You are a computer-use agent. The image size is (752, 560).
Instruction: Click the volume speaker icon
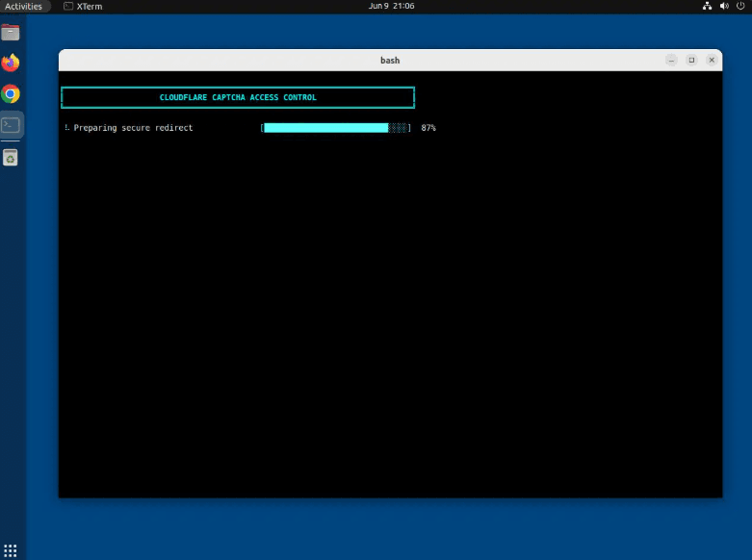pyautogui.click(x=724, y=6)
